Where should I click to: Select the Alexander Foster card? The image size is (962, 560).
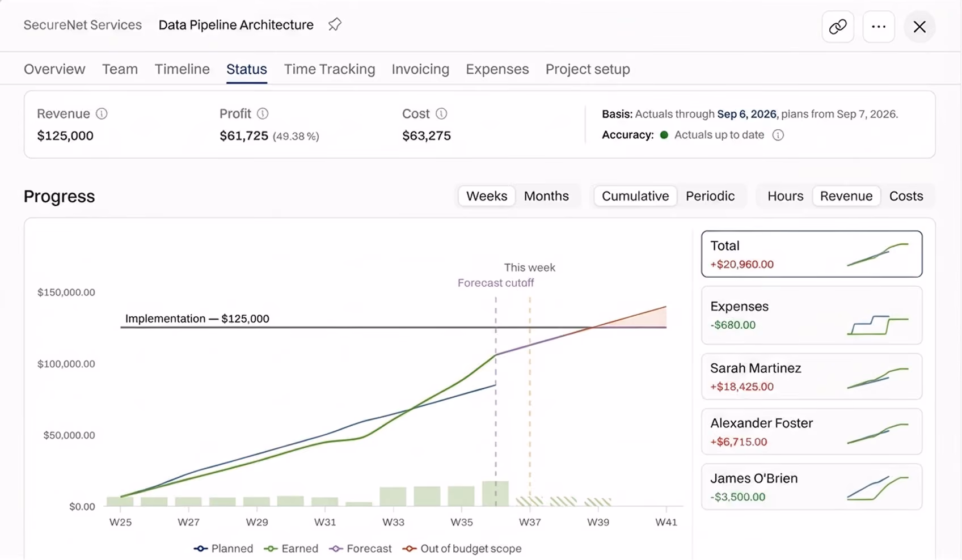pyautogui.click(x=812, y=431)
